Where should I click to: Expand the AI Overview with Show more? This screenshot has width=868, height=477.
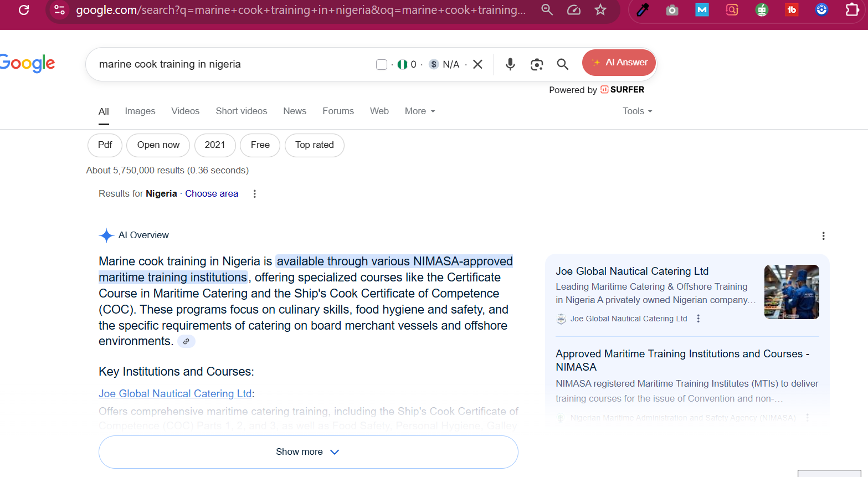coord(308,452)
